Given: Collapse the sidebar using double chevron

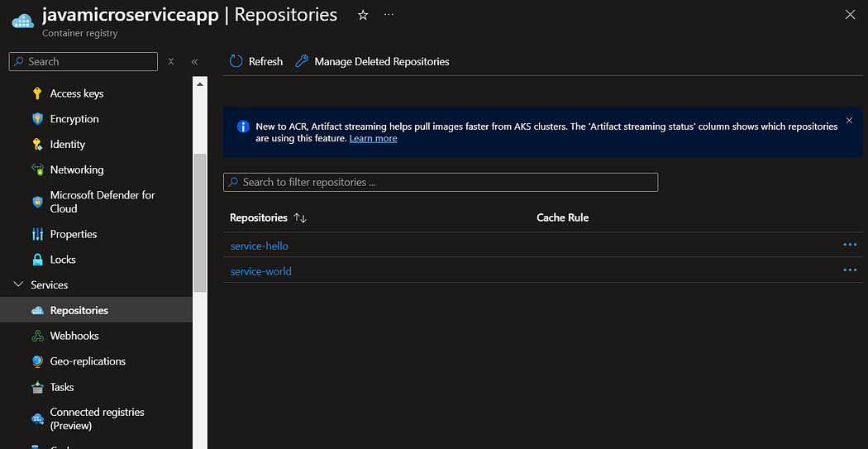Looking at the screenshot, I should (x=194, y=61).
